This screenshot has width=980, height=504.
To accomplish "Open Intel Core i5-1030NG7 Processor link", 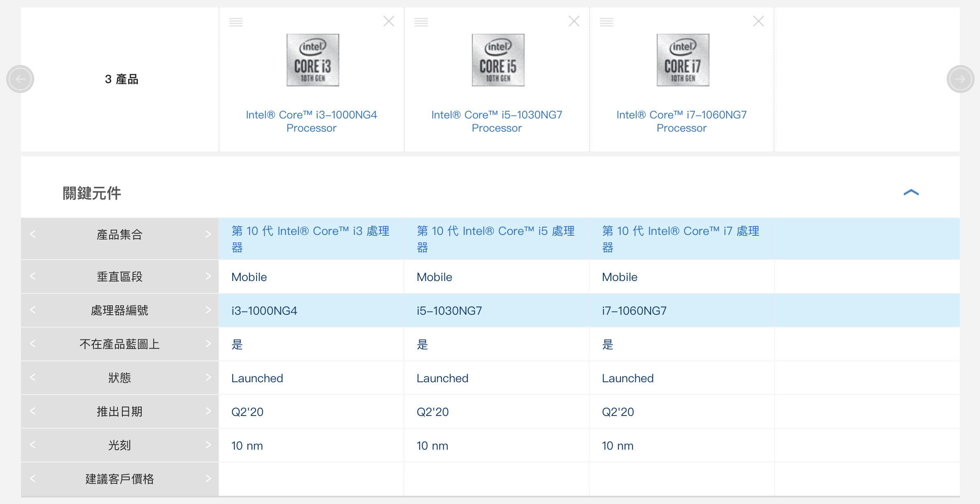I will click(497, 121).
